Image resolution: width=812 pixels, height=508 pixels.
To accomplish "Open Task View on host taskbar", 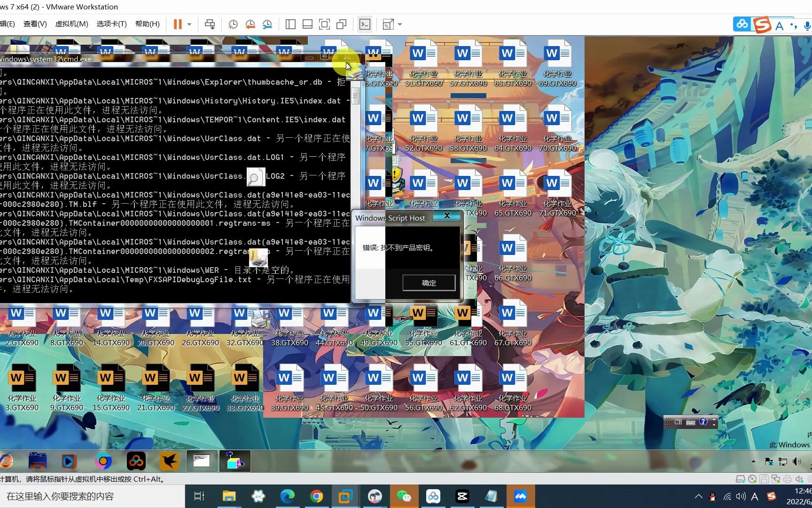I will click(199, 496).
